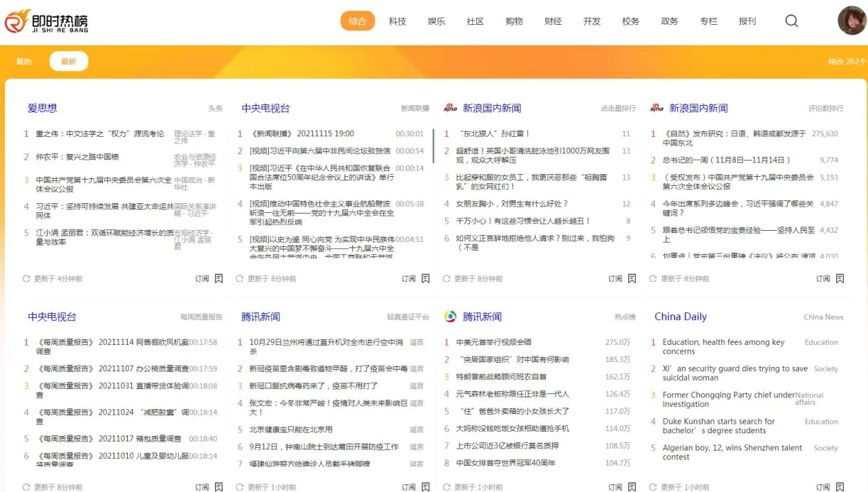The image size is (868, 492).
Task: Open 《新闻联播》20211115 19:00 video
Action: pyautogui.click(x=301, y=133)
